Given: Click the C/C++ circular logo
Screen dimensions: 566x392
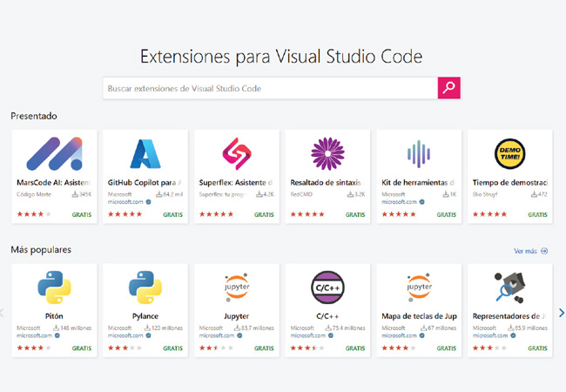Looking at the screenshot, I should coord(327,287).
